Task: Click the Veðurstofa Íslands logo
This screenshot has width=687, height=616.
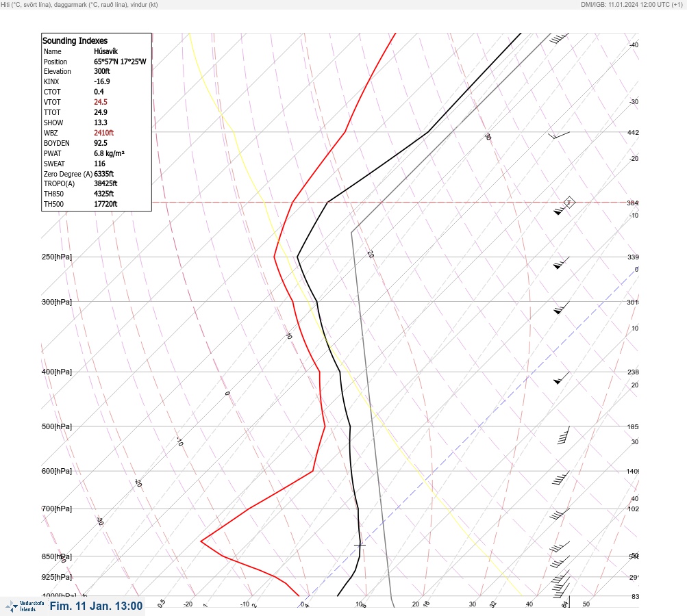Action: point(25,606)
